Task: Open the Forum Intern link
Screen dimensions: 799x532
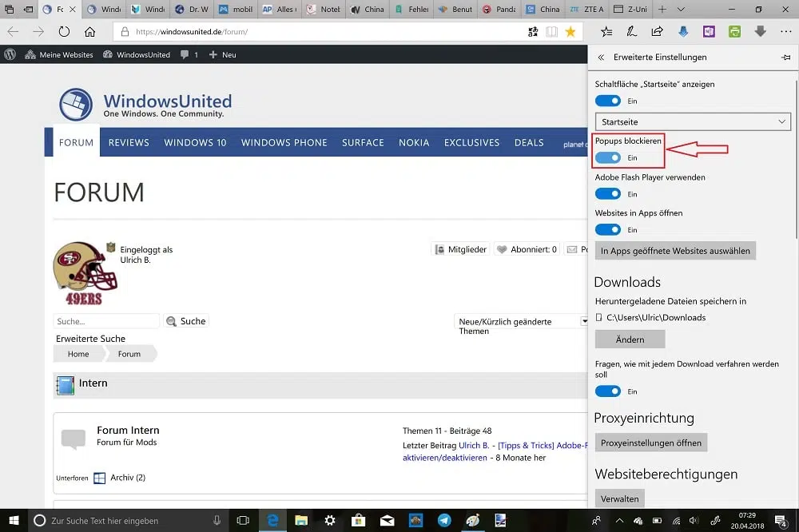Action: tap(128, 430)
